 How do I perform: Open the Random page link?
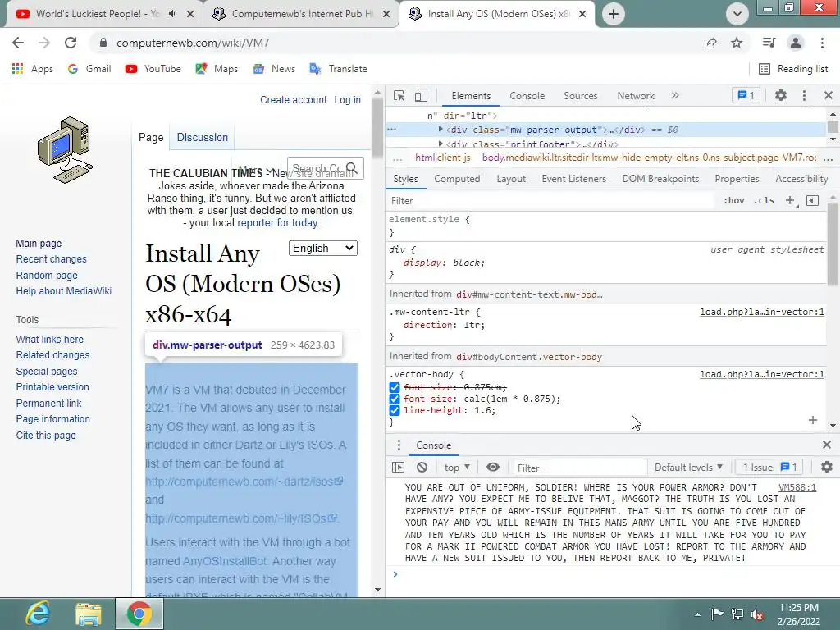pyautogui.click(x=47, y=275)
